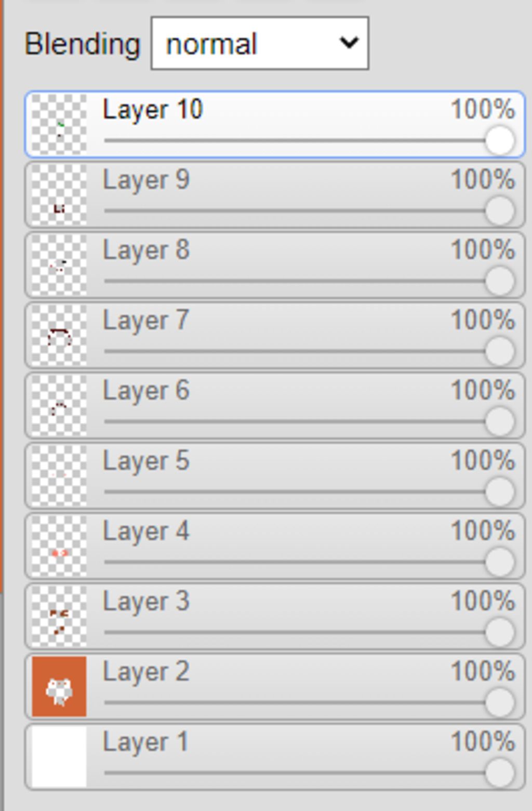
Task: Click the Layer 4 100% opacity value
Action: (483, 531)
